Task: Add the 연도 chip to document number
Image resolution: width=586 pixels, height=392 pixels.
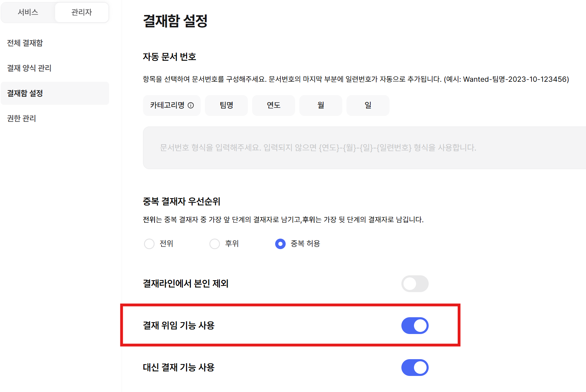Action: click(273, 105)
